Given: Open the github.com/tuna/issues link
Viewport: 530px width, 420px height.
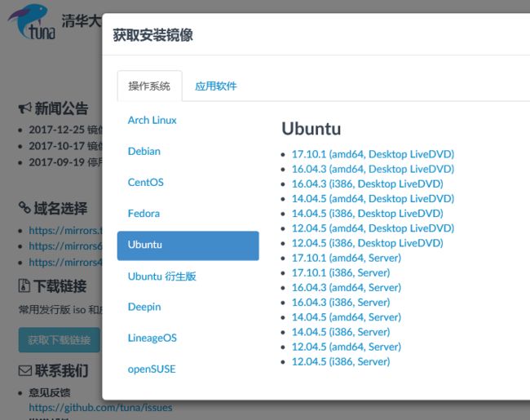Looking at the screenshot, I should coord(100,408).
